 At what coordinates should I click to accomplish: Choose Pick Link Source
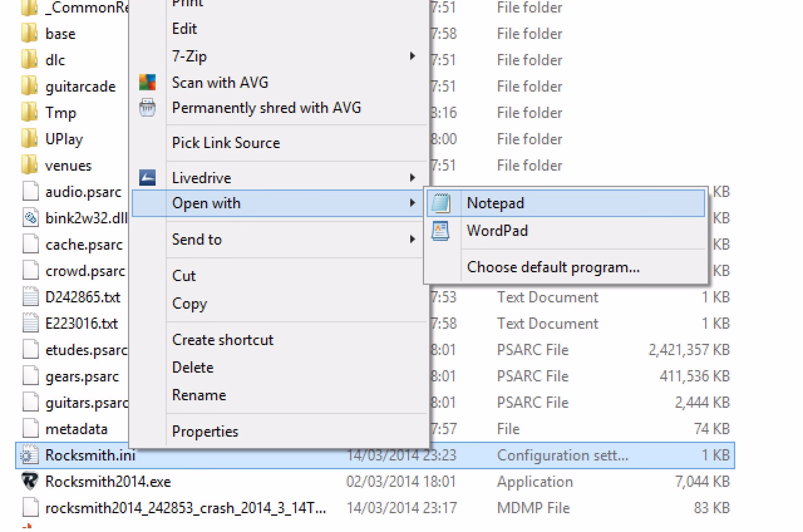[x=226, y=143]
